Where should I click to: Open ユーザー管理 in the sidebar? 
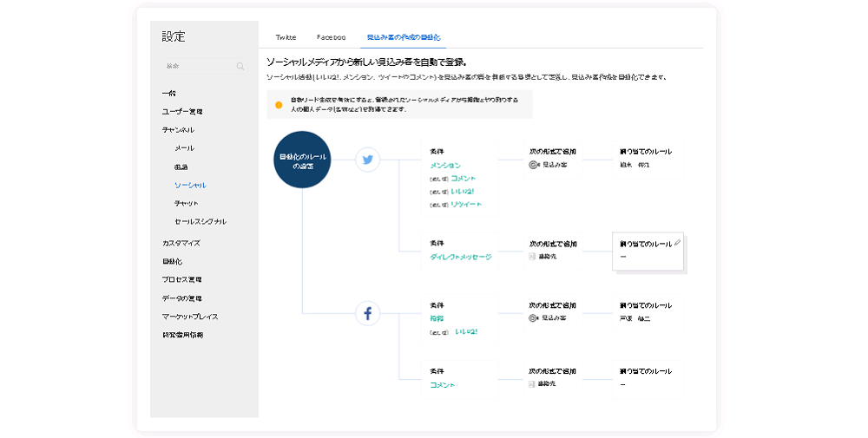(182, 112)
